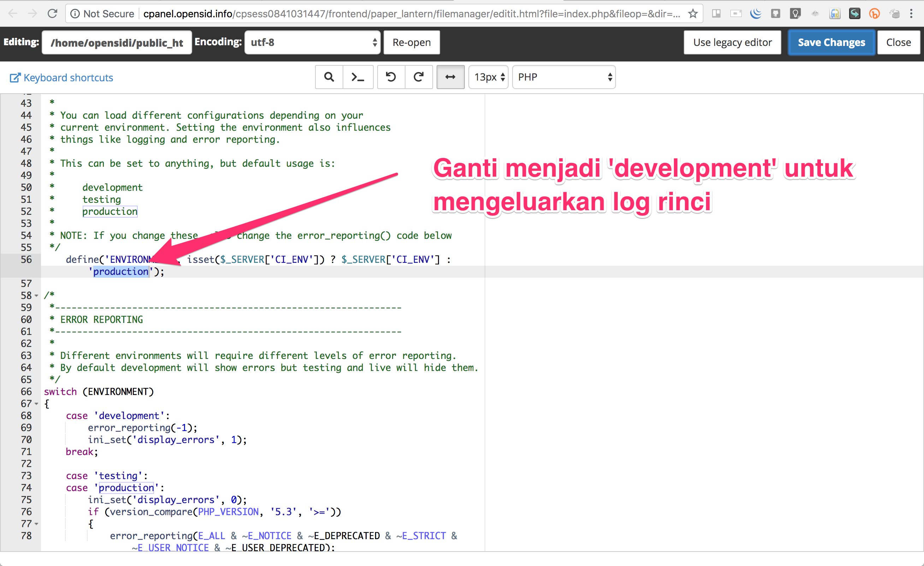This screenshot has width=924, height=566.
Task: Click the Trello extension icon
Action: coord(717,13)
